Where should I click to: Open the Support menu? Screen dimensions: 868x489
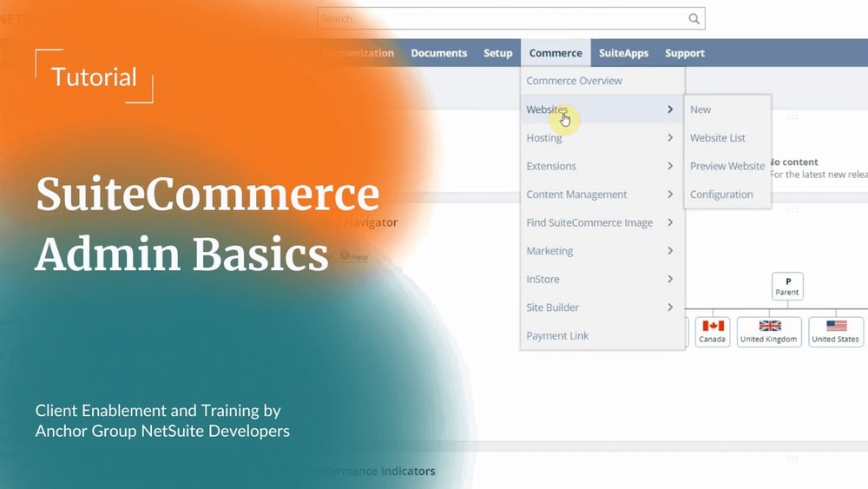tap(685, 53)
